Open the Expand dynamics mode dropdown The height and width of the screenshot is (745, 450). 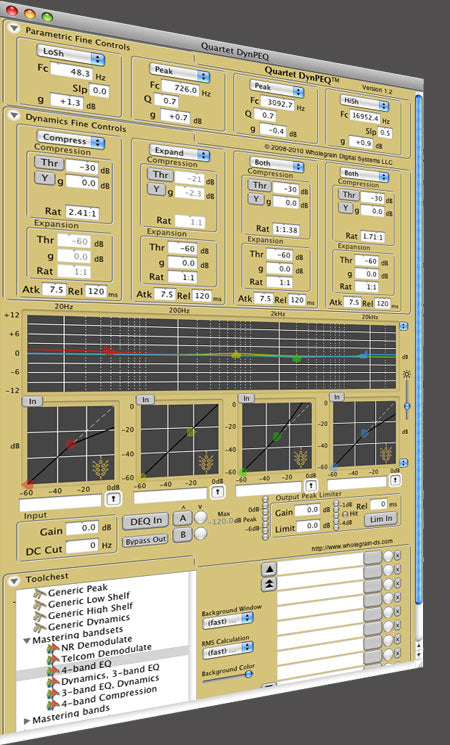[180, 153]
